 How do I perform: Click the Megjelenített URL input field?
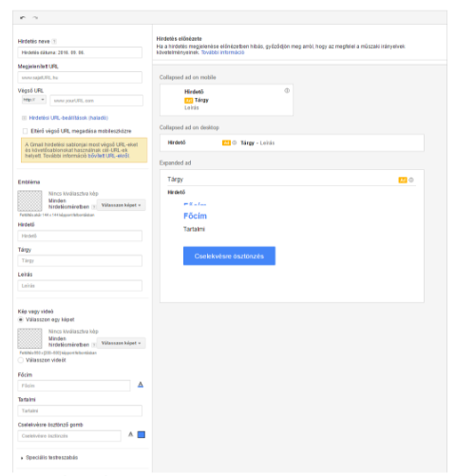coord(80,77)
